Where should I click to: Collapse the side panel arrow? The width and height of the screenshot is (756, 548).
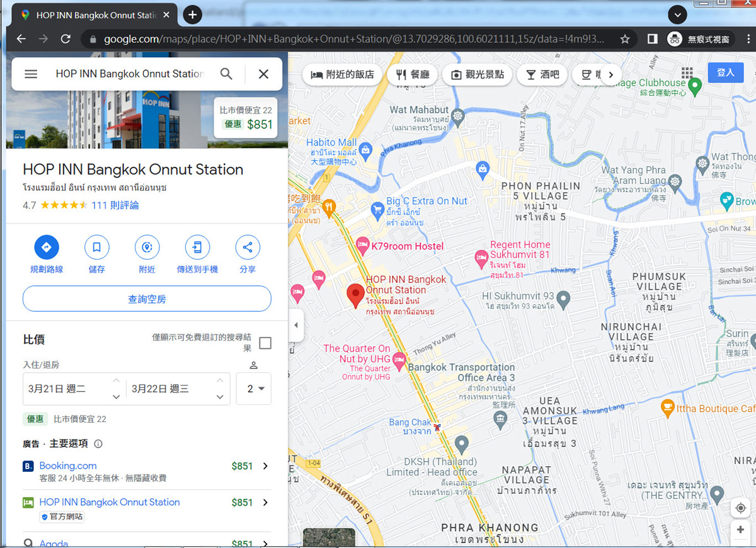[x=295, y=326]
